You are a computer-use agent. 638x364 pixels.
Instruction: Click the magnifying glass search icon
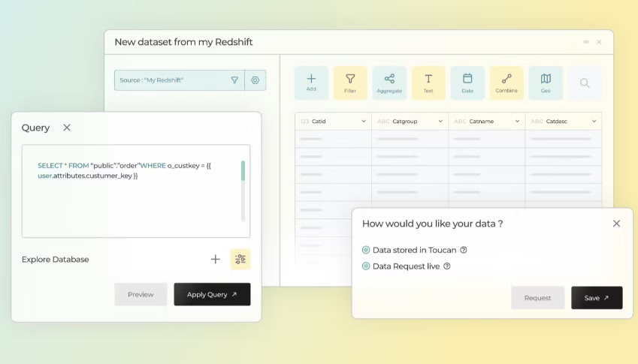[585, 83]
